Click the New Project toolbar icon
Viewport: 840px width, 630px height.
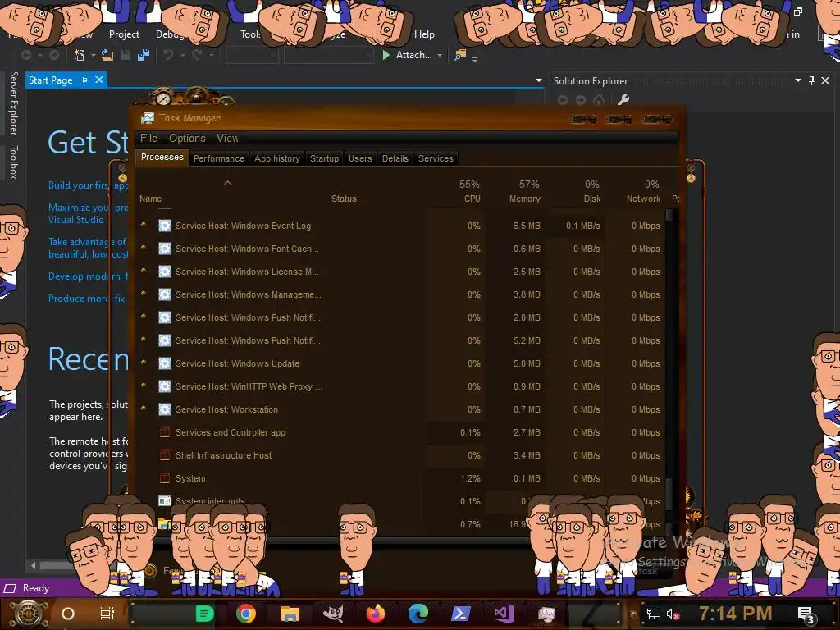point(80,55)
